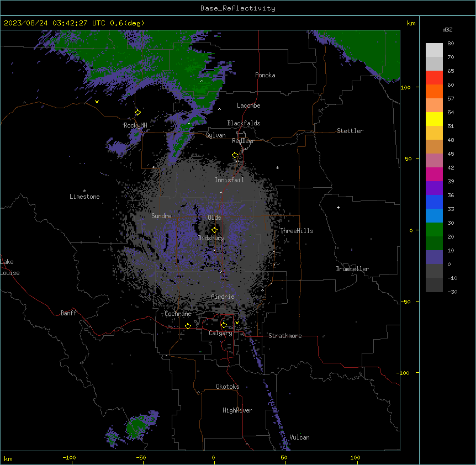The height and width of the screenshot is (465, 476).
Task: Click the HighRiver town label
Action: 237,410
